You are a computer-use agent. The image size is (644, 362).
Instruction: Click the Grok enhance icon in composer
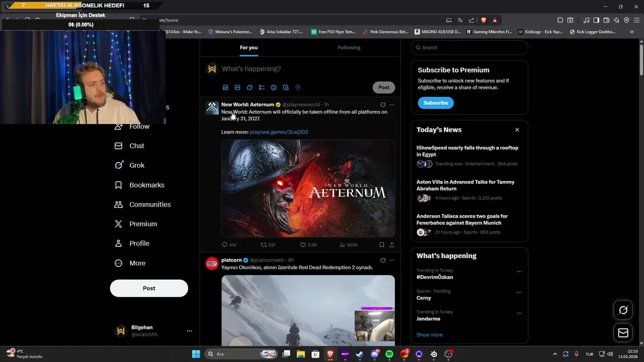click(250, 87)
